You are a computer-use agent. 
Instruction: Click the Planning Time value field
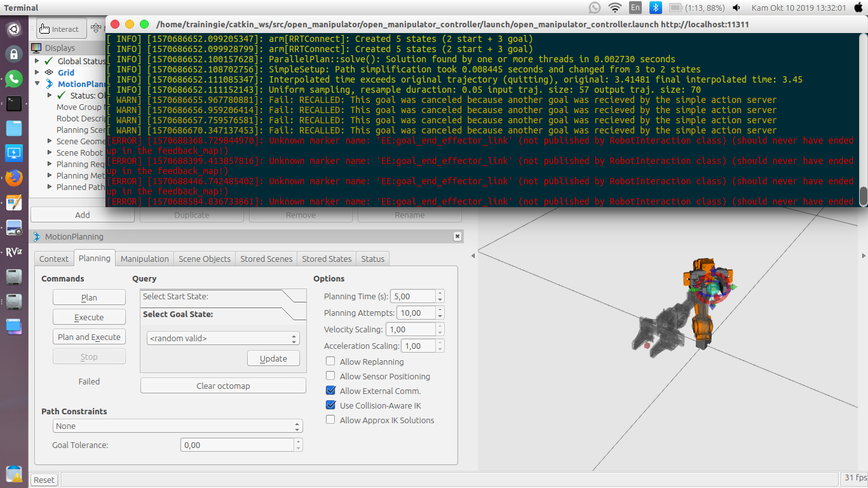pos(413,296)
